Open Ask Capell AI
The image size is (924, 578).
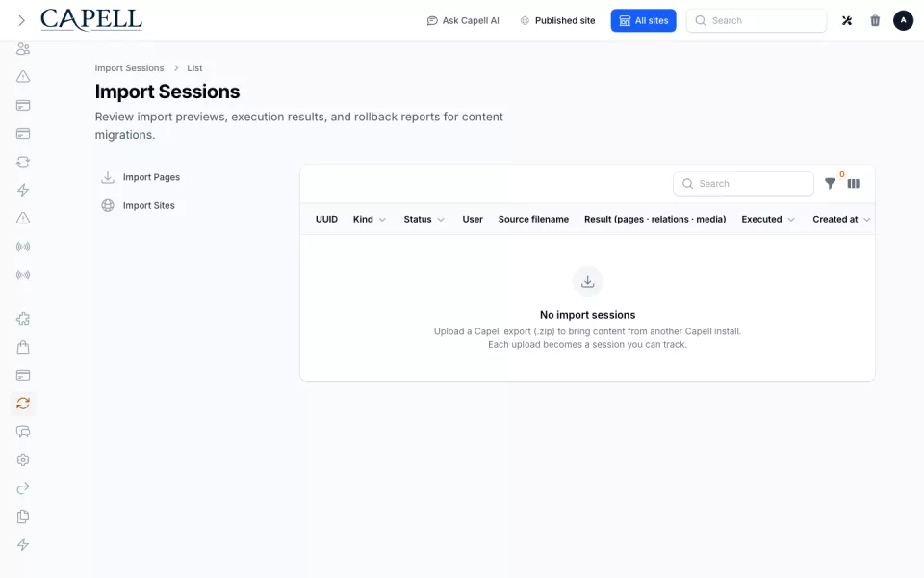(463, 20)
